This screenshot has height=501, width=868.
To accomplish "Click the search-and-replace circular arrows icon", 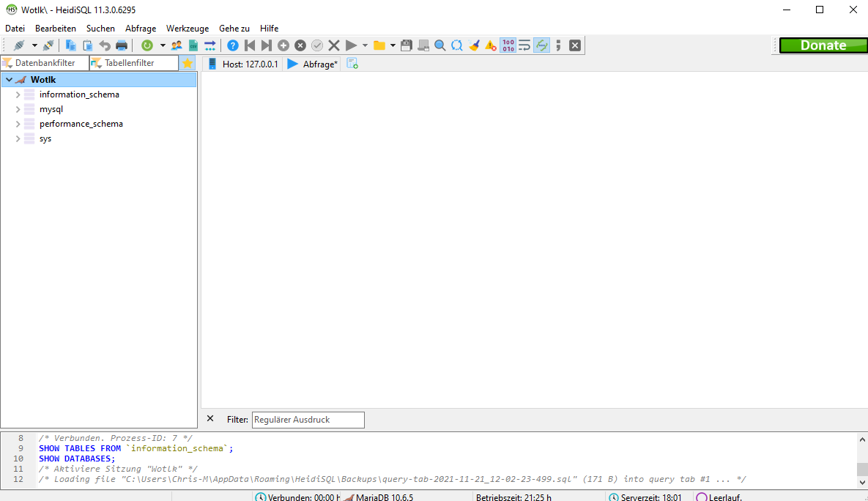I will click(x=456, y=45).
